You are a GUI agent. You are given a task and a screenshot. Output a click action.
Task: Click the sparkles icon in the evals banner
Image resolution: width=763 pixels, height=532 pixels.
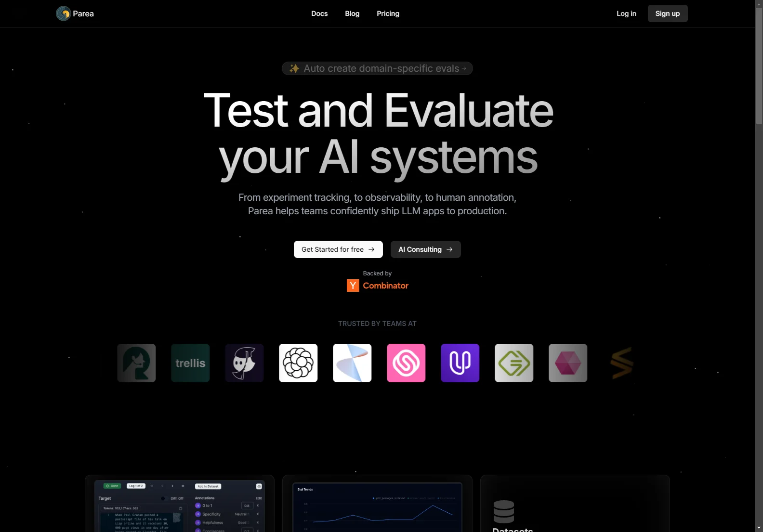(294, 68)
